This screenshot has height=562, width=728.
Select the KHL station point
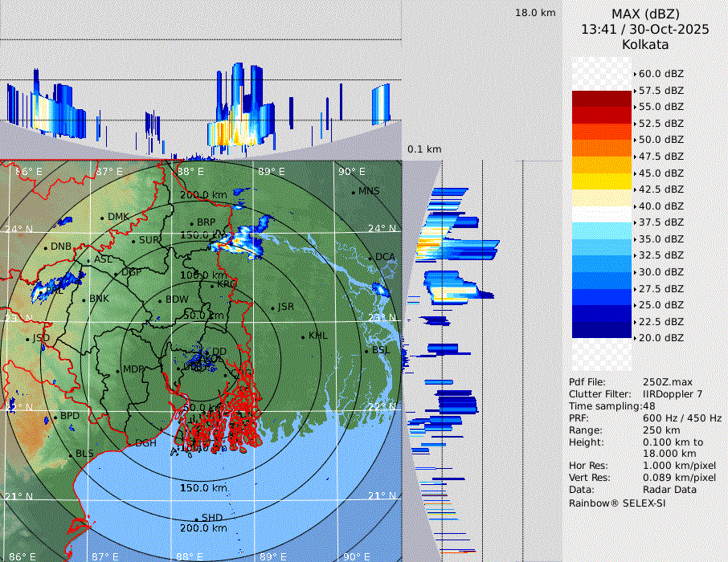click(304, 336)
